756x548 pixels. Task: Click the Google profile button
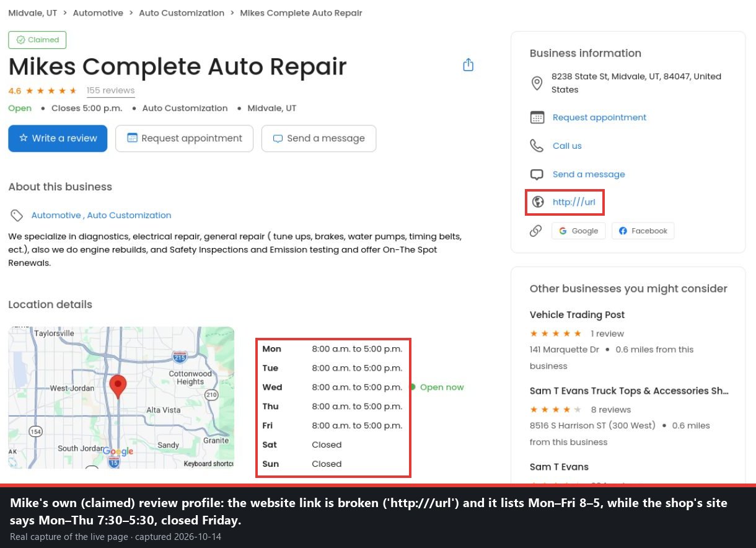click(579, 231)
